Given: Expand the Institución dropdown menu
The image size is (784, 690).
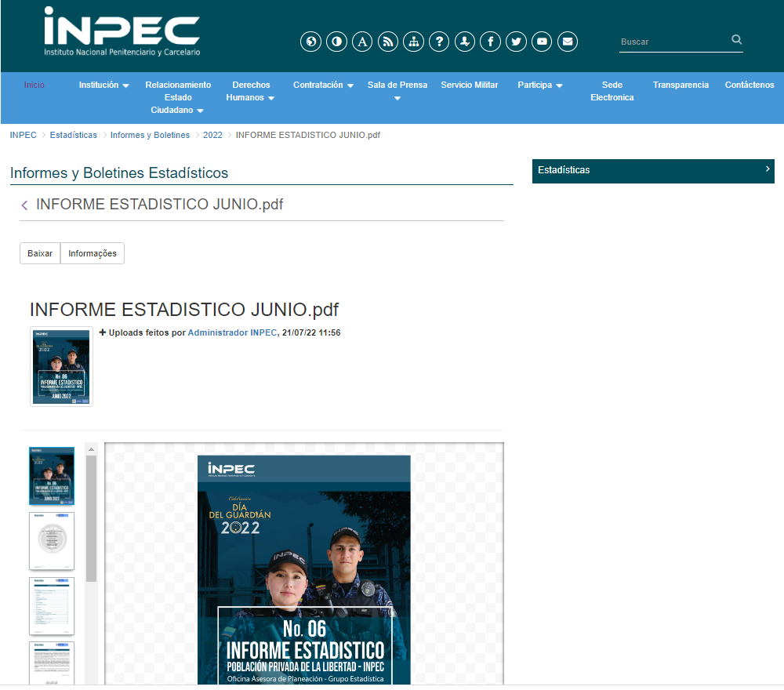Looking at the screenshot, I should tap(103, 85).
